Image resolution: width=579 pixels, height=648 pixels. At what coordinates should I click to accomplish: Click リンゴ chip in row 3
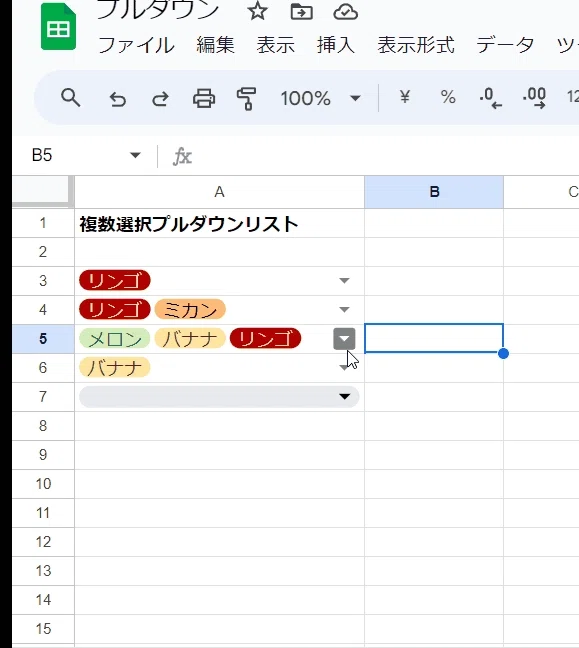pyautogui.click(x=114, y=281)
